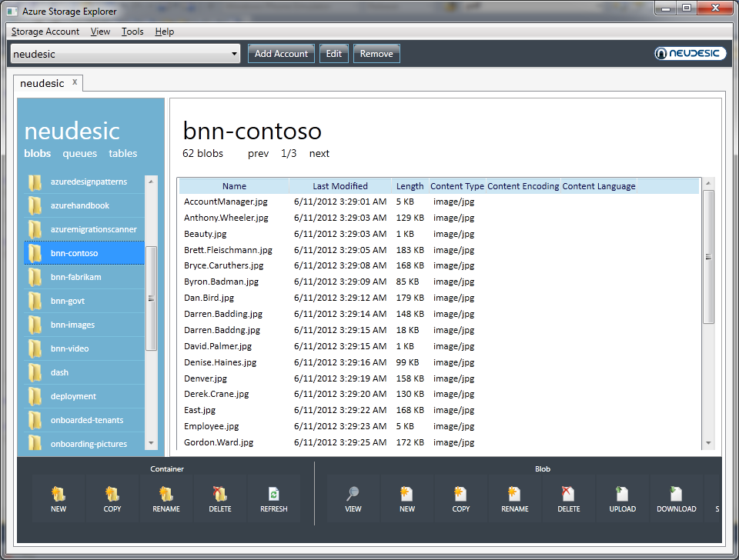Download the blob with the Download icon
Image resolution: width=739 pixels, height=560 pixels.
(677, 495)
